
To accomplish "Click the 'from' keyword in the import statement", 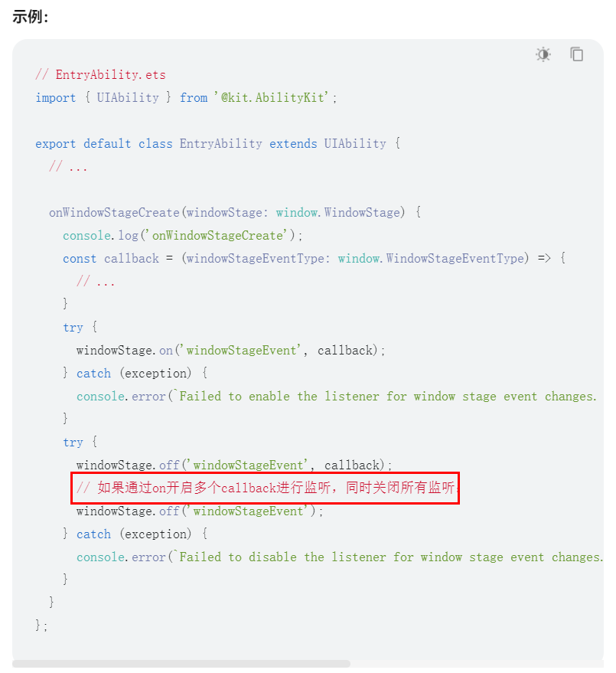I will pos(194,98).
